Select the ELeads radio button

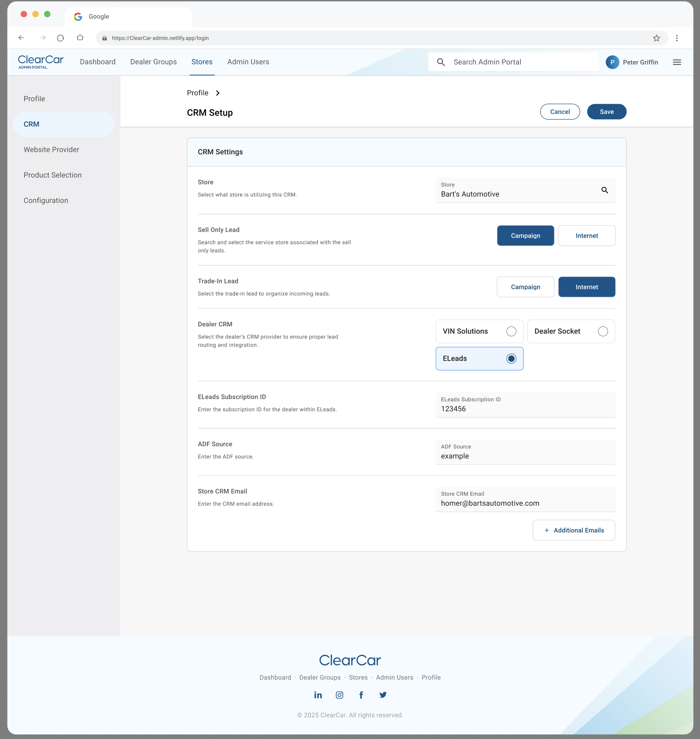click(511, 358)
